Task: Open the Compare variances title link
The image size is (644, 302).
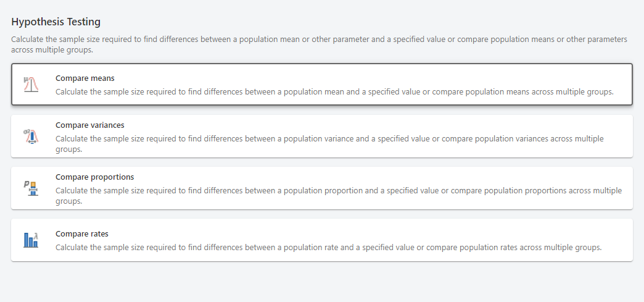Action: tap(89, 125)
